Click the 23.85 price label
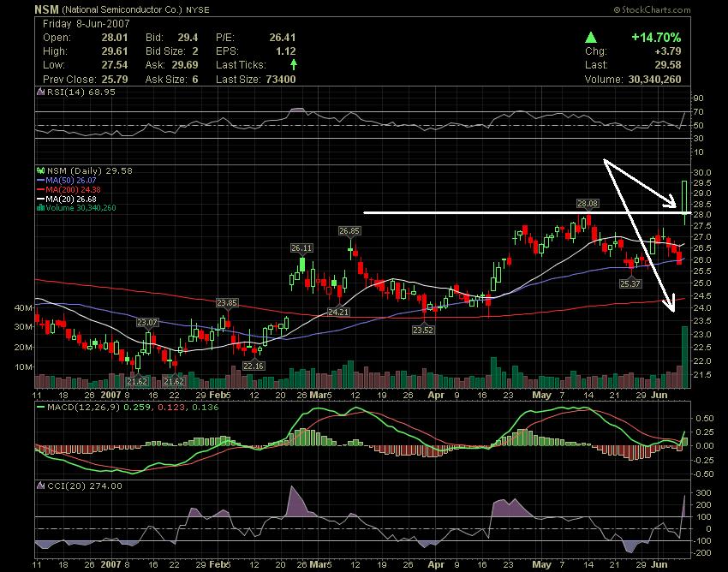The width and height of the screenshot is (728, 572). 227,303
